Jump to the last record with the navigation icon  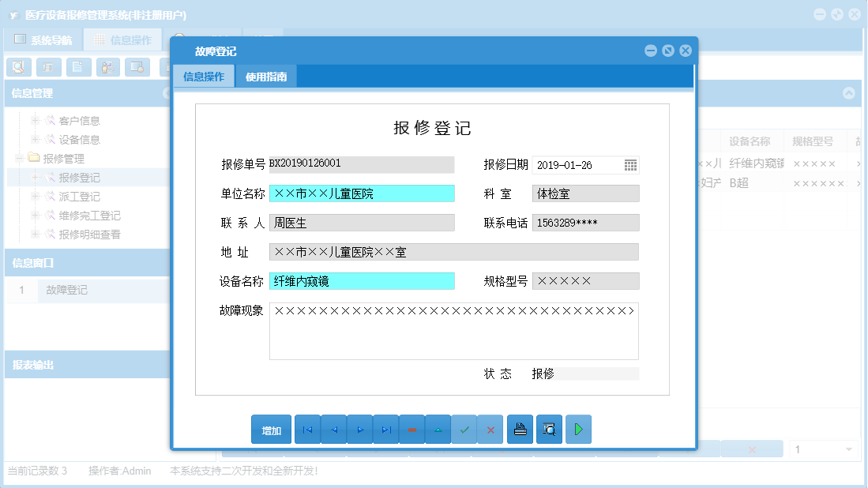pos(385,429)
